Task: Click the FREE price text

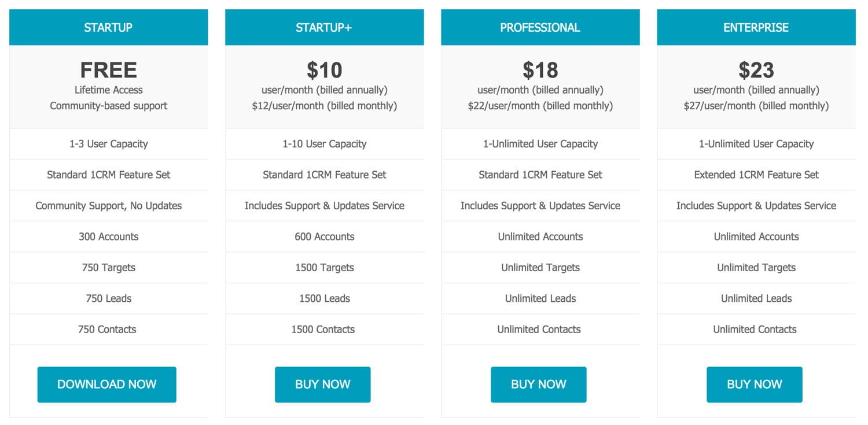Action: (109, 71)
